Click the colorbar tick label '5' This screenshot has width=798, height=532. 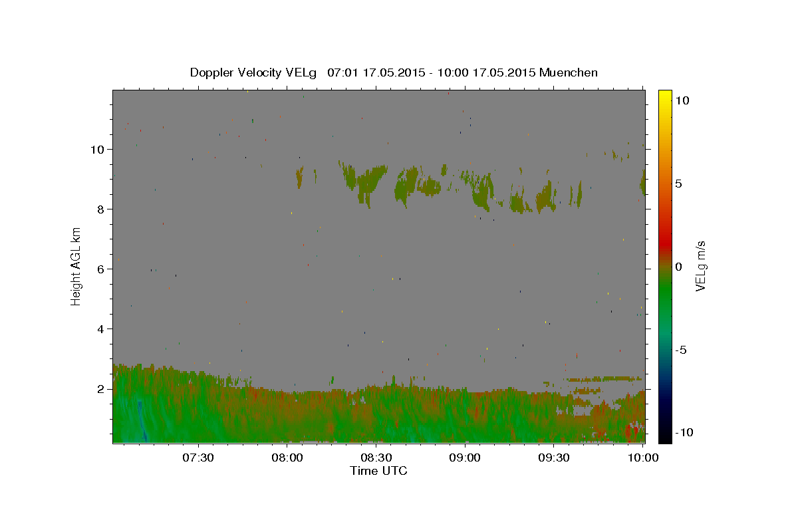click(x=679, y=184)
